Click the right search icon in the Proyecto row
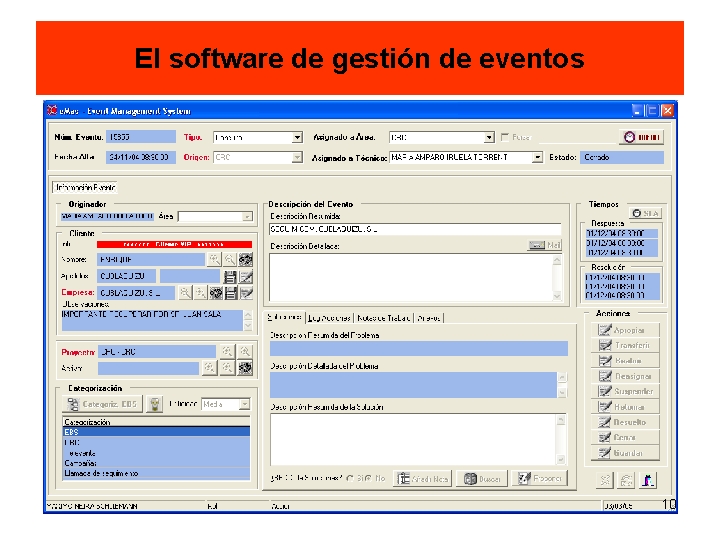The image size is (720, 540). click(x=245, y=352)
